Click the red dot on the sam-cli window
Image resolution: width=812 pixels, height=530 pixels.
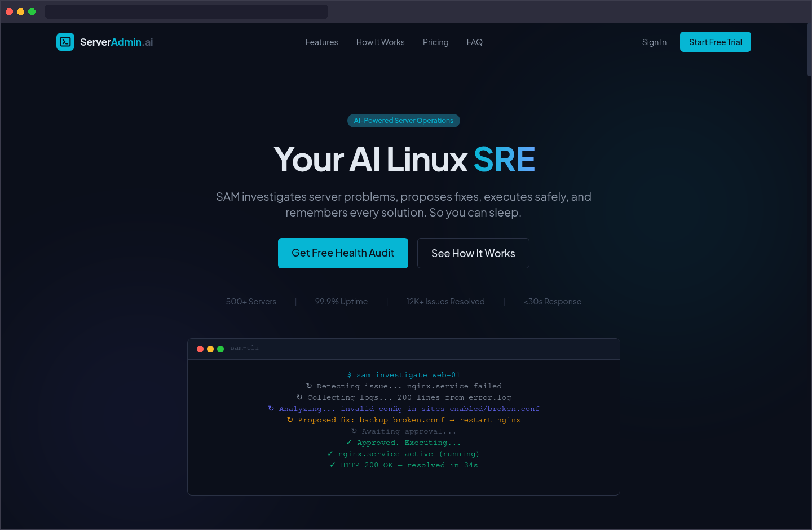click(x=200, y=348)
